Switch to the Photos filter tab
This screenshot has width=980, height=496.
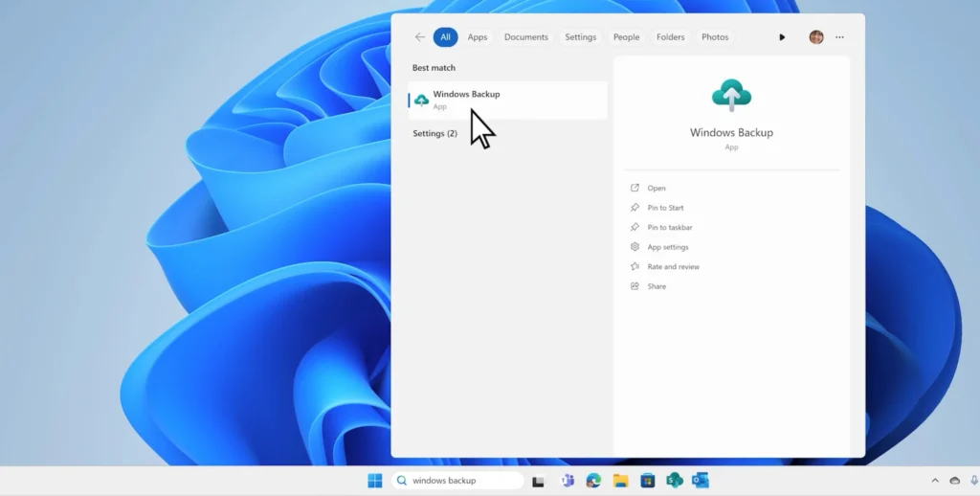point(715,37)
